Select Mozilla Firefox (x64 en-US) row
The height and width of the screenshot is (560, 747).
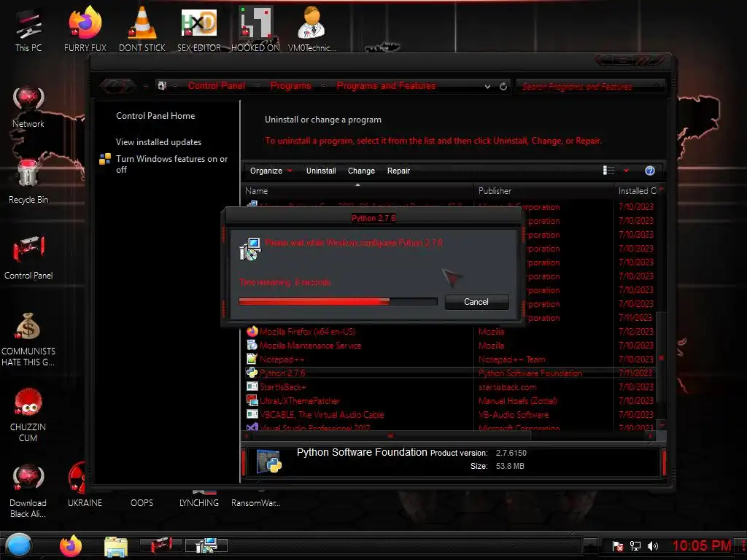click(x=451, y=332)
